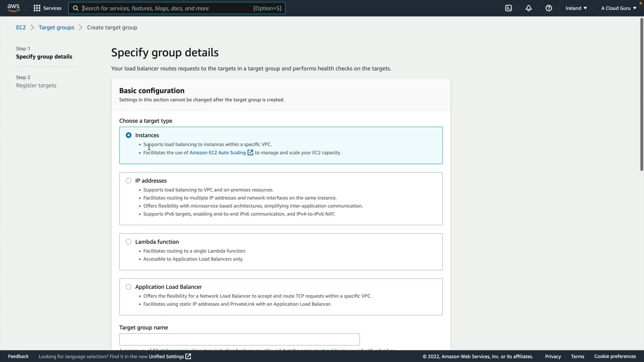This screenshot has height=362, width=644.
Task: Open the Services grid menu icon
Action: click(x=37, y=8)
